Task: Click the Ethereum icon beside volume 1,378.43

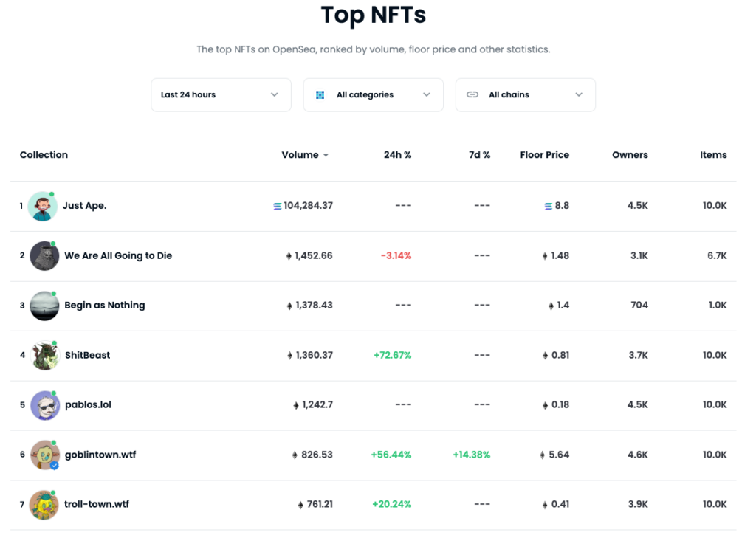Action: click(289, 306)
